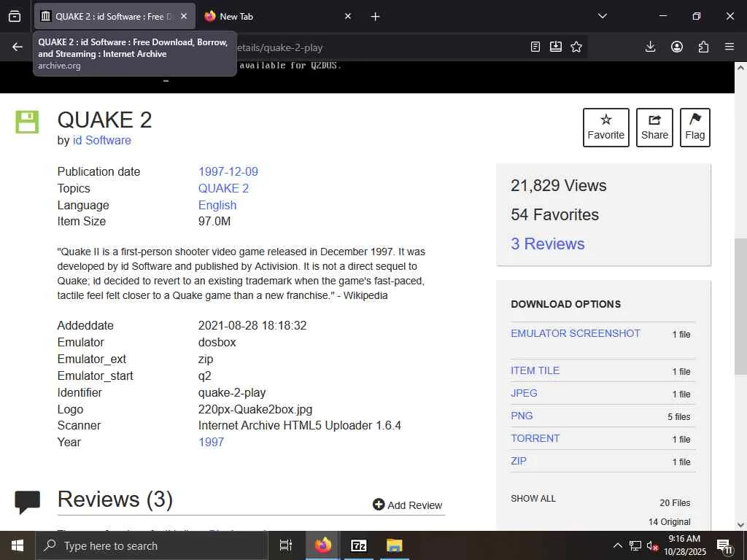Viewport: 747px width, 560px height.
Task: Click green floppy disk software icon
Action: [x=27, y=122]
